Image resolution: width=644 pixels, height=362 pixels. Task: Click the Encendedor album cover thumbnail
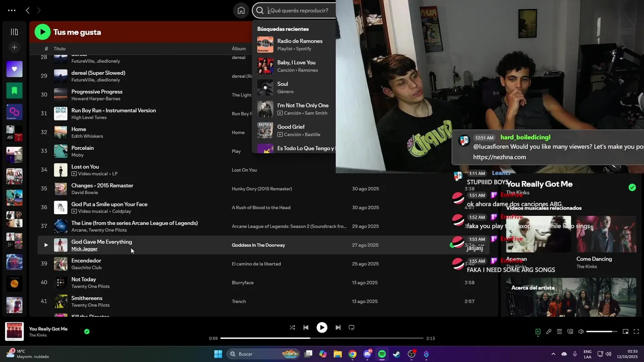pyautogui.click(x=60, y=264)
